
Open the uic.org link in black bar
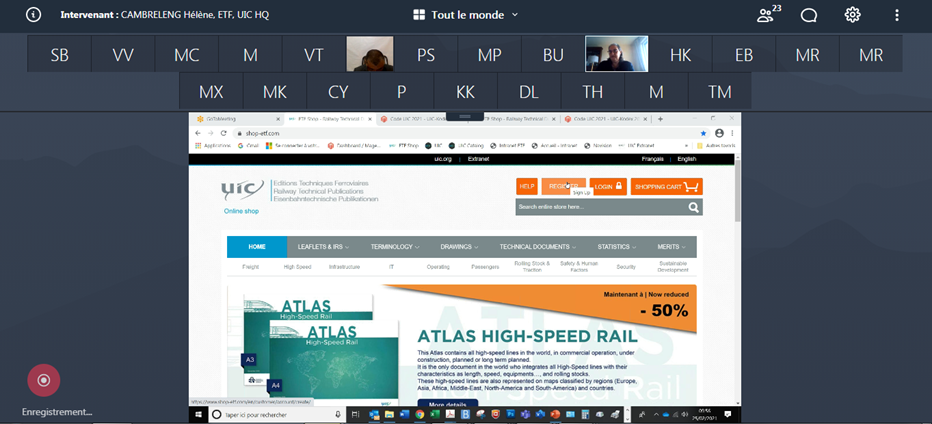click(x=443, y=159)
